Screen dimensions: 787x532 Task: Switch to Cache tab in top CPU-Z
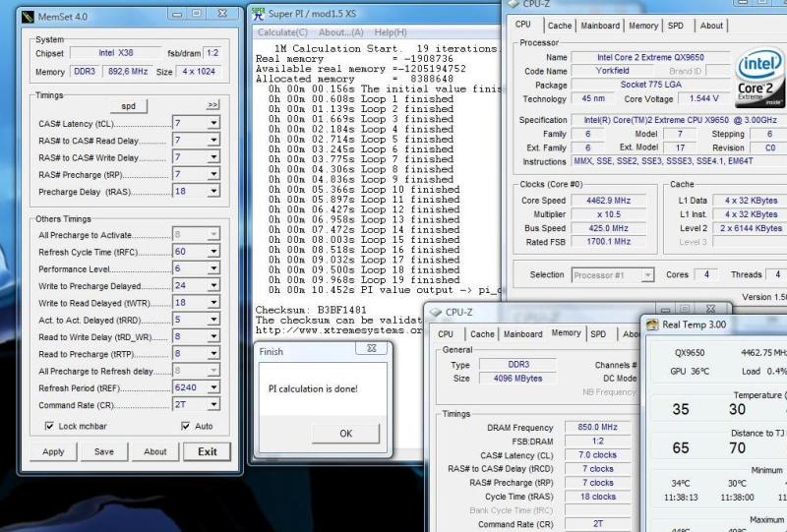click(560, 26)
